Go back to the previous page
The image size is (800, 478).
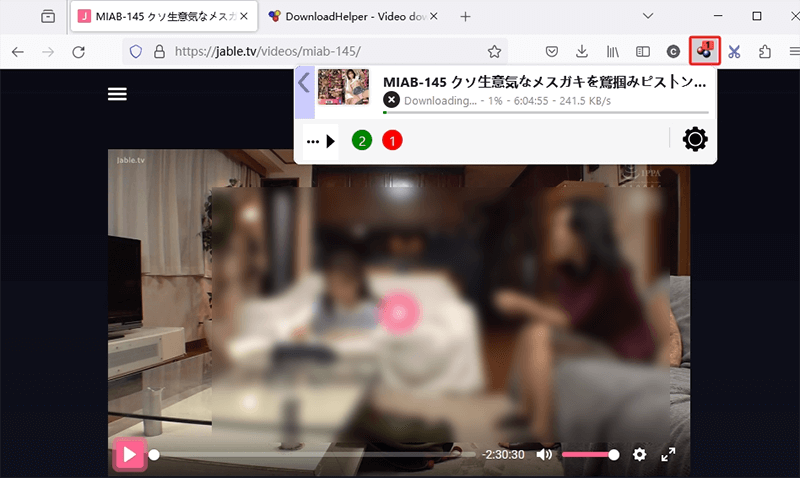pyautogui.click(x=18, y=52)
